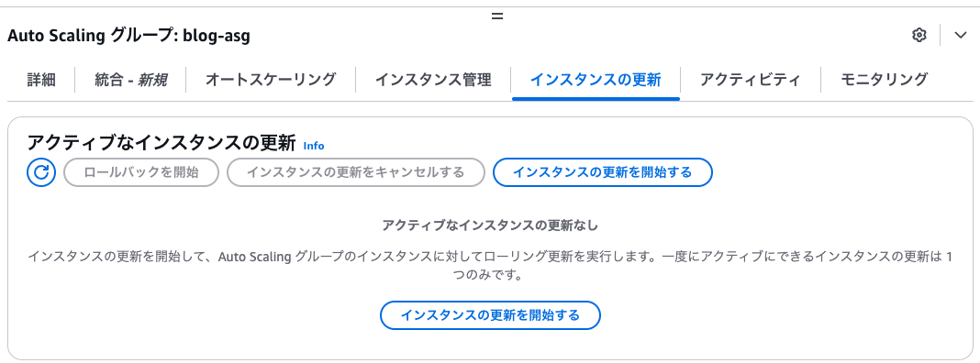
Task: Open the Info link beside the heading
Action: click(x=314, y=146)
